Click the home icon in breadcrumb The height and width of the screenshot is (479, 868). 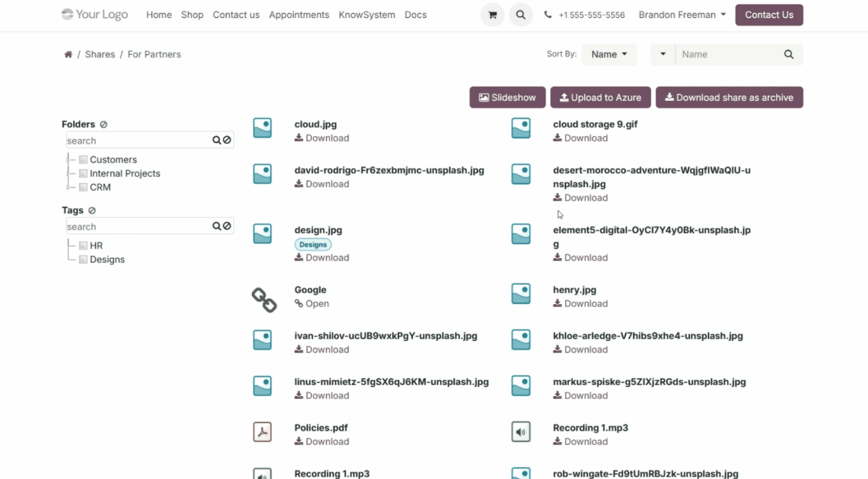(x=68, y=55)
